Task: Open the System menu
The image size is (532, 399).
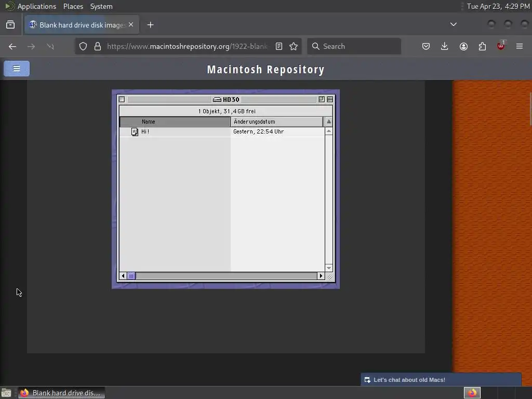Action: (x=101, y=6)
